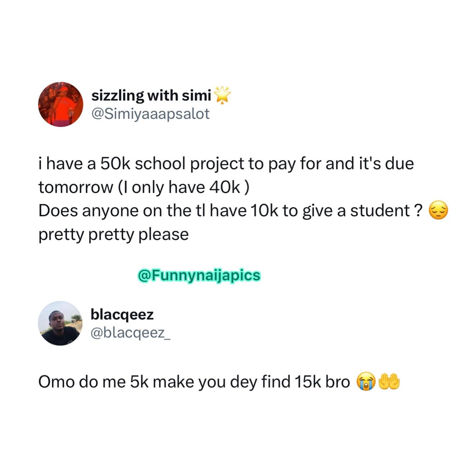This screenshot has width=476, height=476.
Task: Click the display name "sizzling with simi"
Action: coord(151,96)
